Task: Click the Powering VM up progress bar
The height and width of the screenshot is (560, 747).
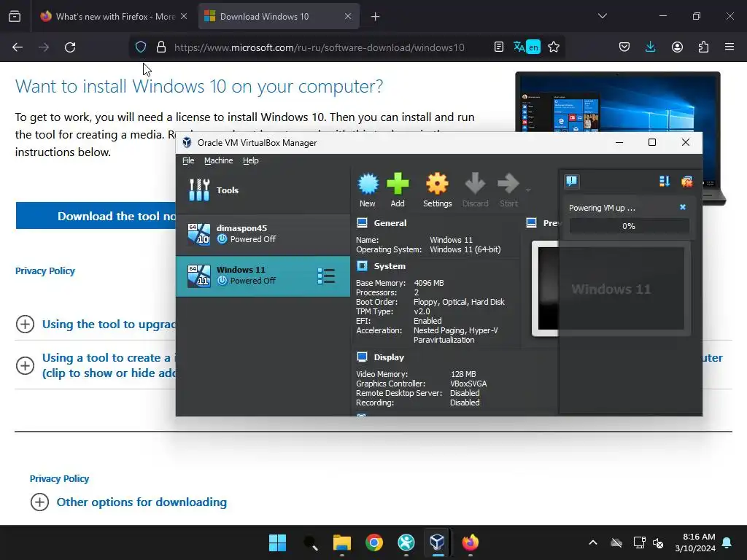Action: 629,226
